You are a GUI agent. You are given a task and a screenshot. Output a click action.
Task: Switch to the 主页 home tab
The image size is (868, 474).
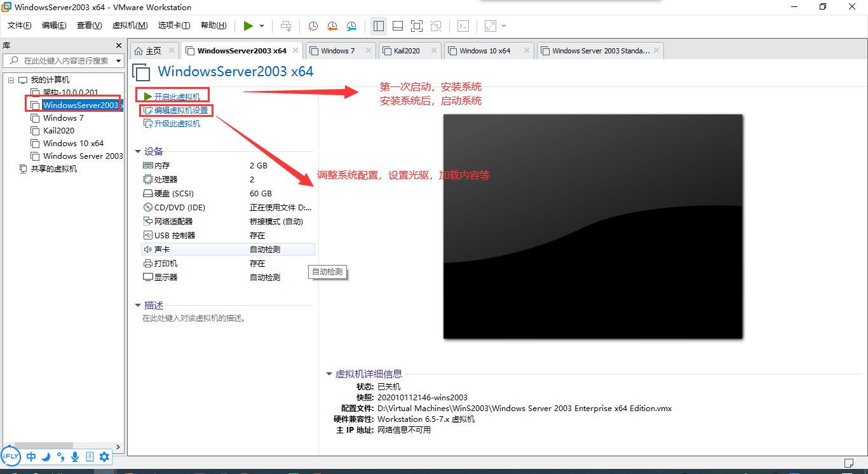point(153,51)
